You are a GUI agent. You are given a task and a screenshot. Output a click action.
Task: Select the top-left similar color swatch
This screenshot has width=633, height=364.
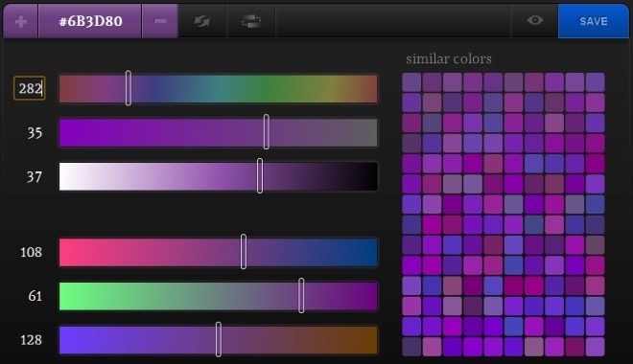pyautogui.click(x=411, y=82)
